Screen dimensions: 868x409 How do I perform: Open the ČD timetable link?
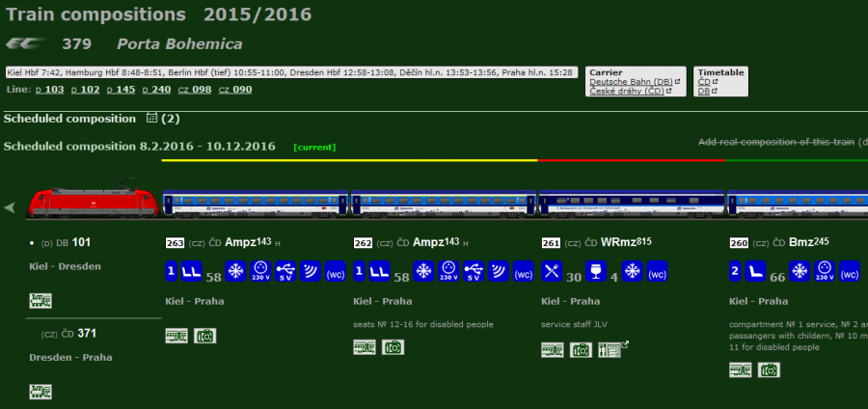click(704, 82)
